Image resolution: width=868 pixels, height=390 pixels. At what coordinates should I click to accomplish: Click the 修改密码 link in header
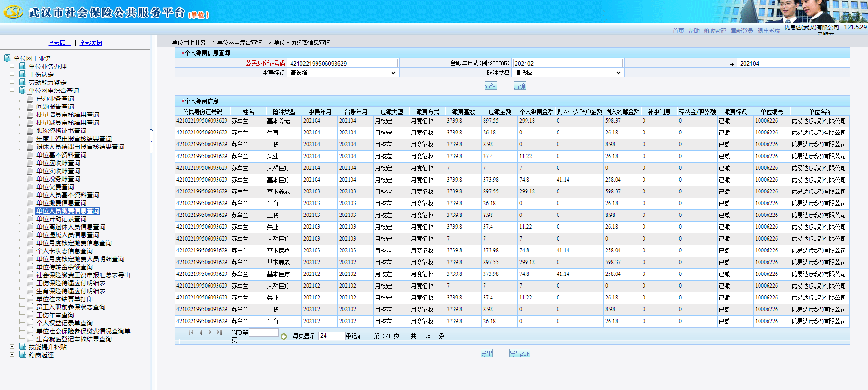coord(715,31)
